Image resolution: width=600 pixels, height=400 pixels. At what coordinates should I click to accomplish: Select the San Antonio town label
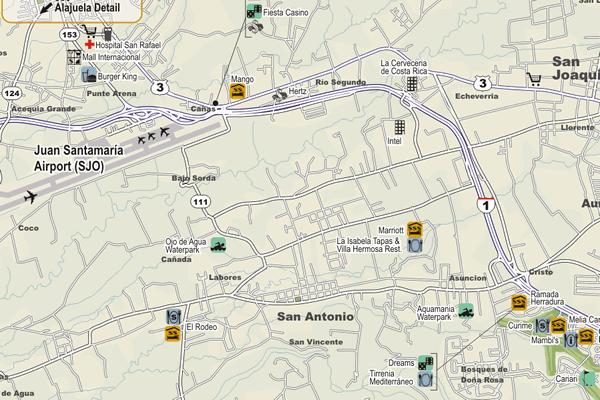point(315,317)
